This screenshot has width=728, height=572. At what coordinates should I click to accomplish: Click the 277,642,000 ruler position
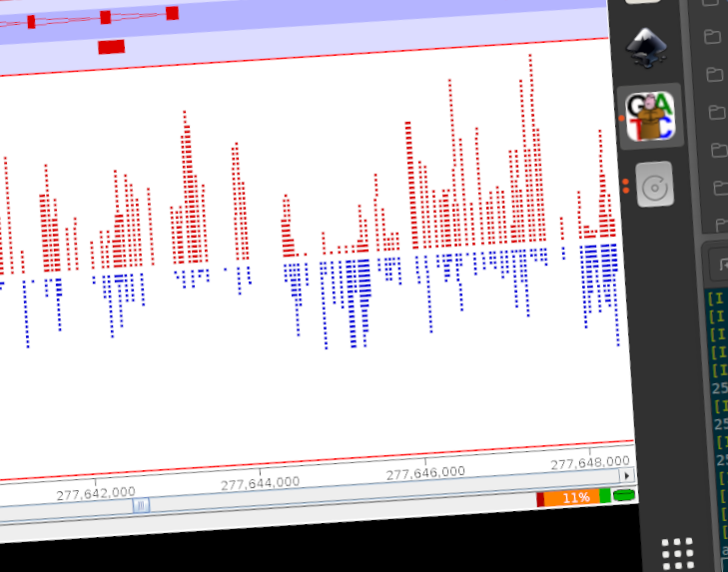click(96, 493)
